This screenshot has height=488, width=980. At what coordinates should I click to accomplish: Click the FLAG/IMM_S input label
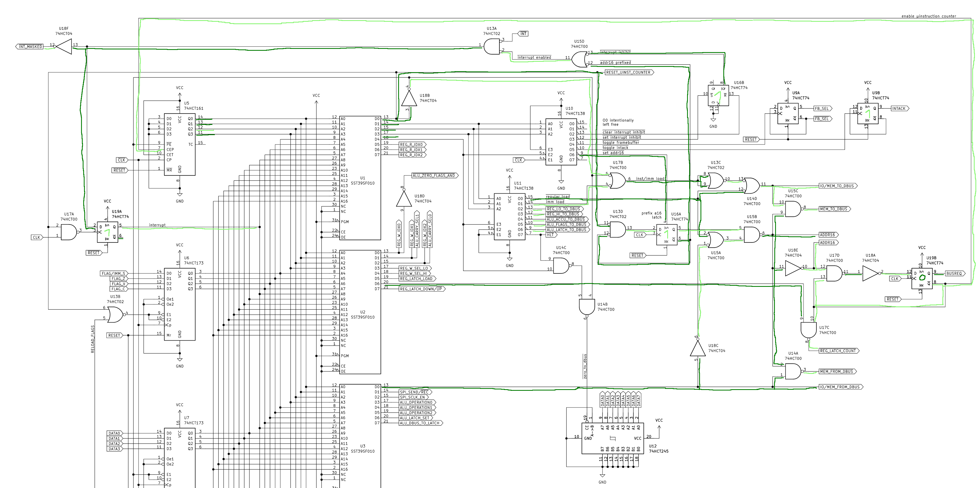(x=114, y=273)
